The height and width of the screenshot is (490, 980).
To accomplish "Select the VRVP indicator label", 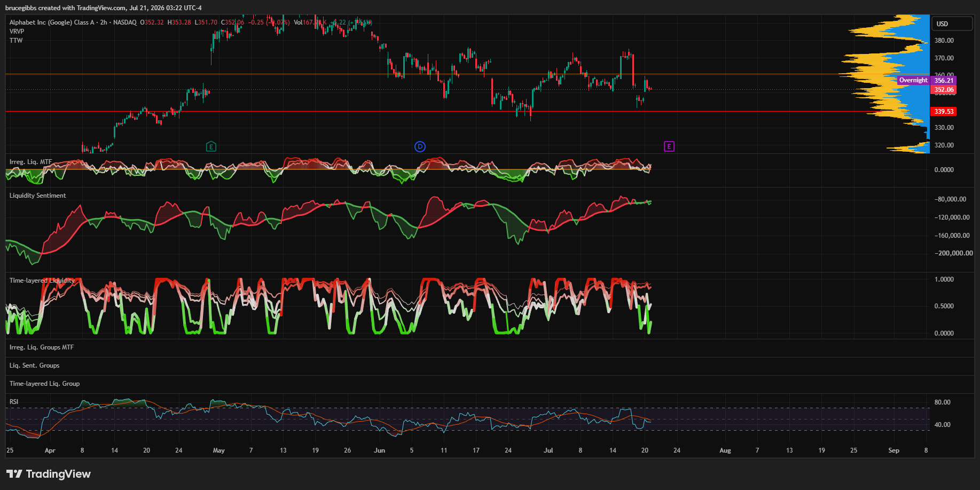I will (x=17, y=32).
